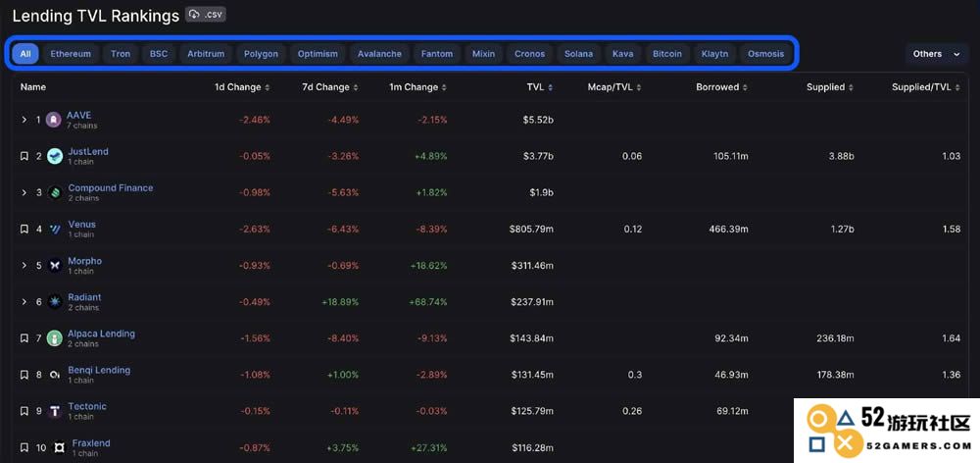The width and height of the screenshot is (980, 463).
Task: Bookmark the Fraxlend protocol
Action: (24, 448)
